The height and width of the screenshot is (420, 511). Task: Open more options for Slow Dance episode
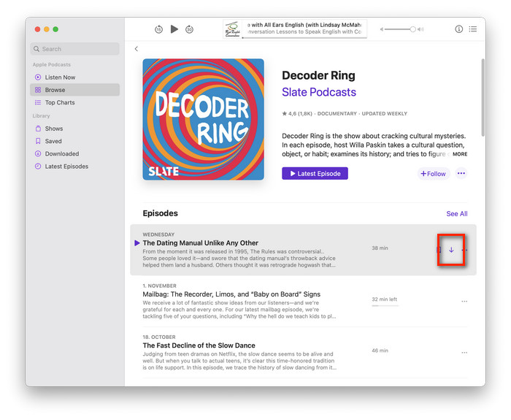coord(464,353)
